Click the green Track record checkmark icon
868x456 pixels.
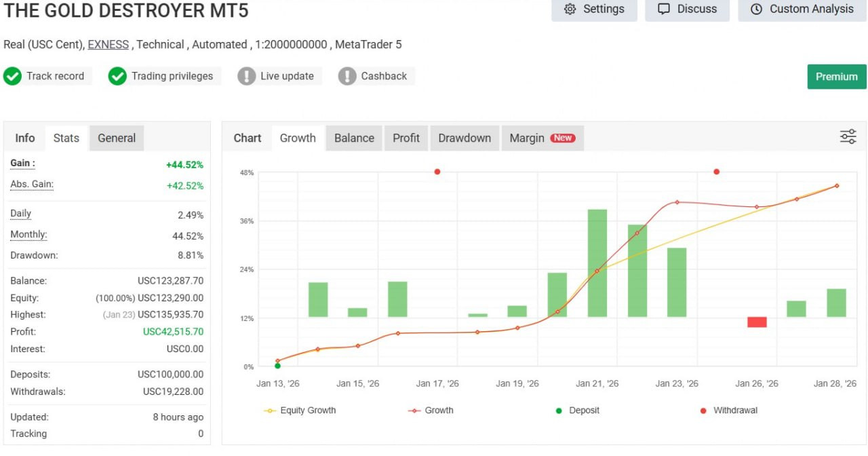coord(12,76)
